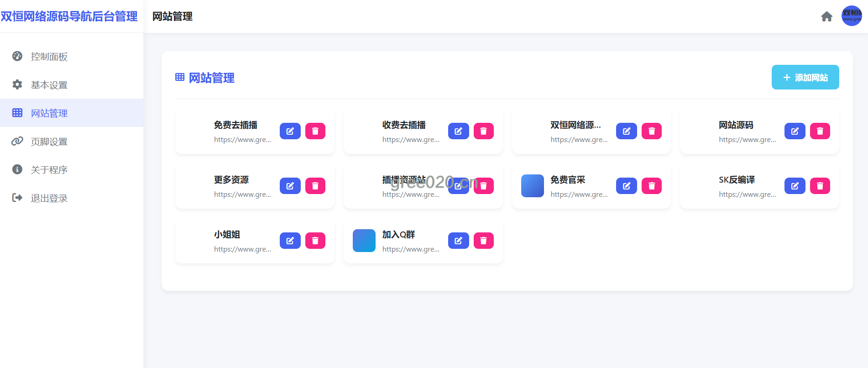Click the 免费官采 blue thumbnail image
This screenshot has height=368, width=868.
click(x=532, y=186)
